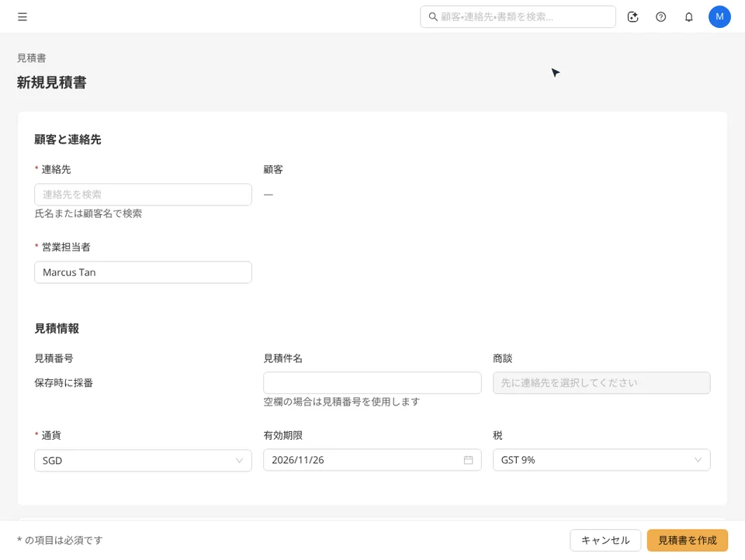
Task: Open the 税 GST 9% dropdown
Action: (x=601, y=460)
